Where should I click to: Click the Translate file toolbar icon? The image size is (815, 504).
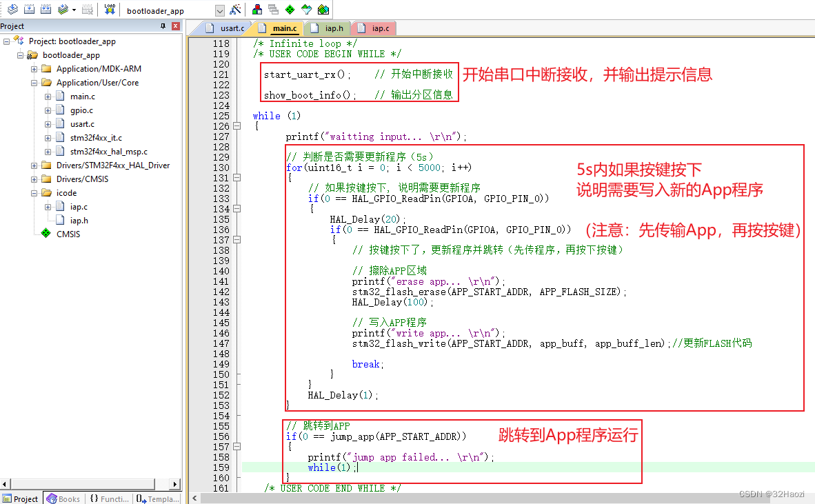[12, 10]
